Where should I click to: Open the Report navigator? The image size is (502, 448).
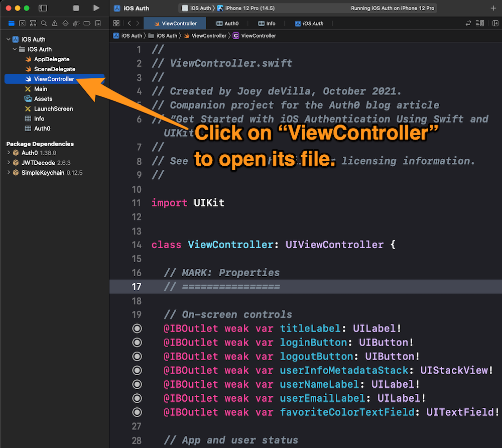(98, 23)
